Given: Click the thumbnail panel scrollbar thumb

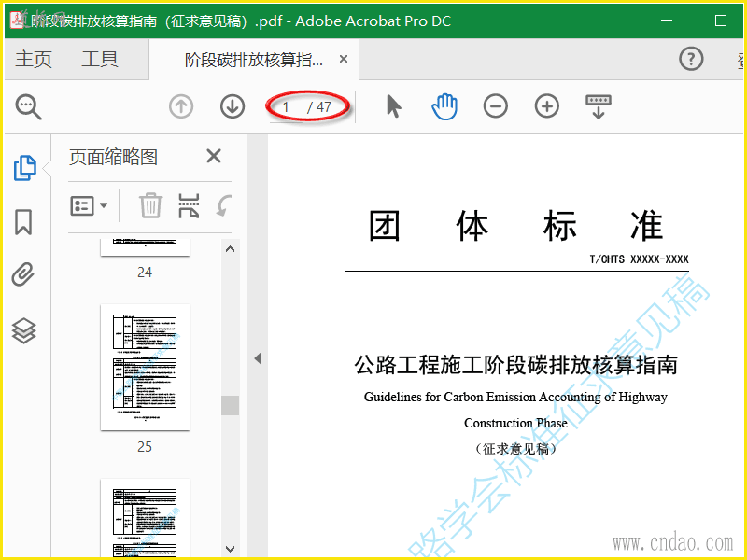Looking at the screenshot, I should pyautogui.click(x=230, y=405).
